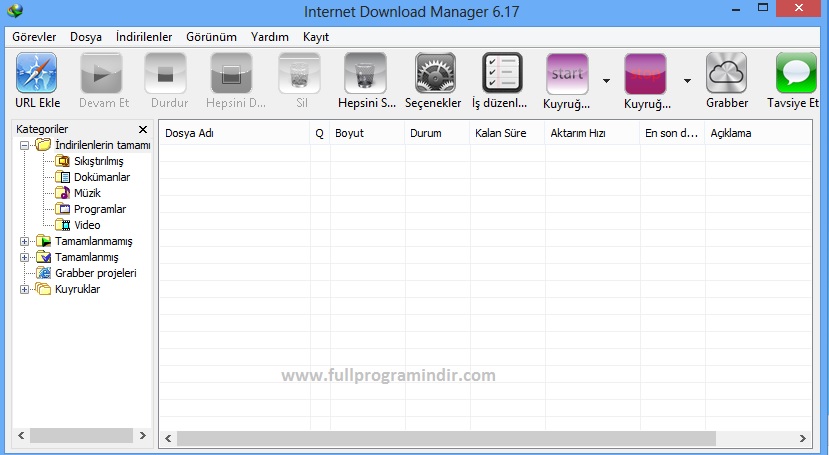
Task: Open dropdown arrow next to stop queue
Action: (687, 81)
